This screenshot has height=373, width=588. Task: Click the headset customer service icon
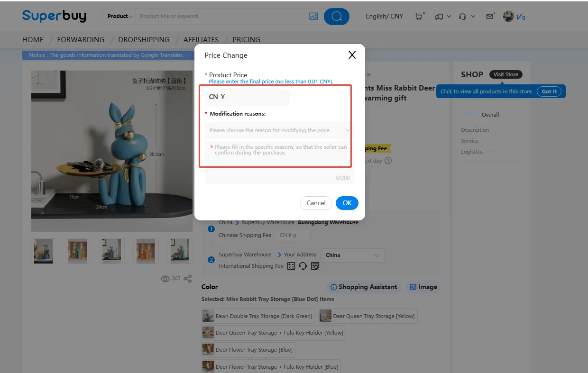tap(462, 17)
